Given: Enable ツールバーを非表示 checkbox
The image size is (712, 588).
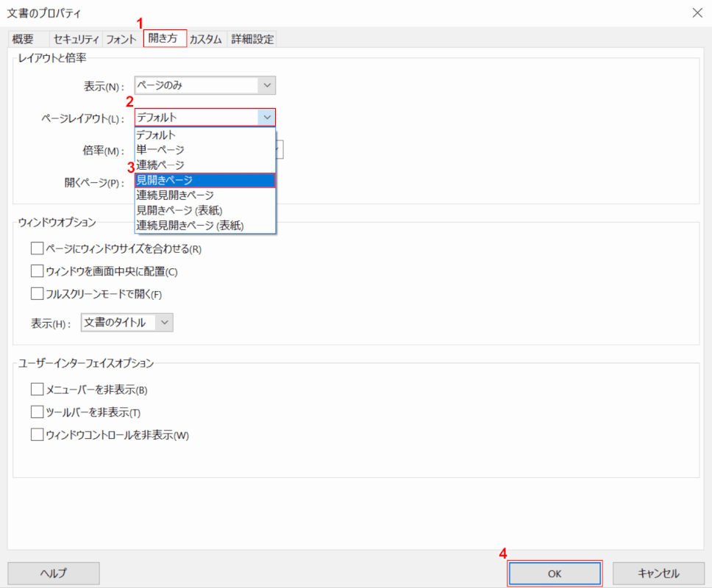Looking at the screenshot, I should click(37, 412).
